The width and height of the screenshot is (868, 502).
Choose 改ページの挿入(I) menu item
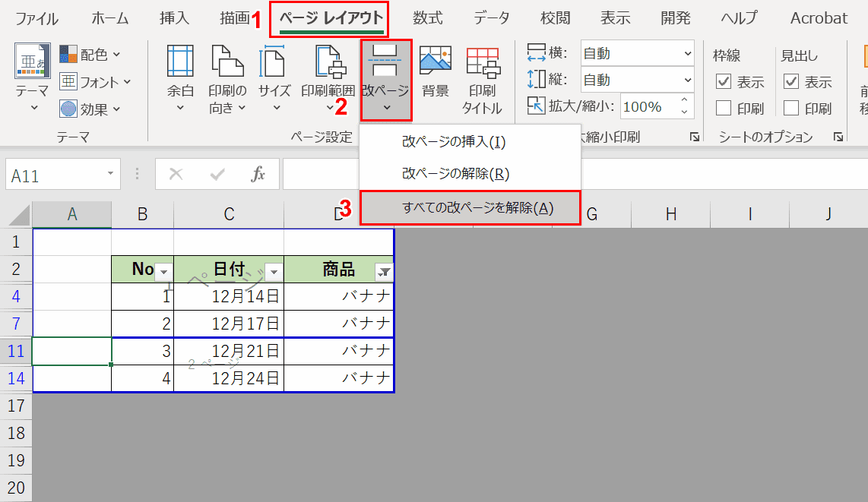pyautogui.click(x=470, y=142)
